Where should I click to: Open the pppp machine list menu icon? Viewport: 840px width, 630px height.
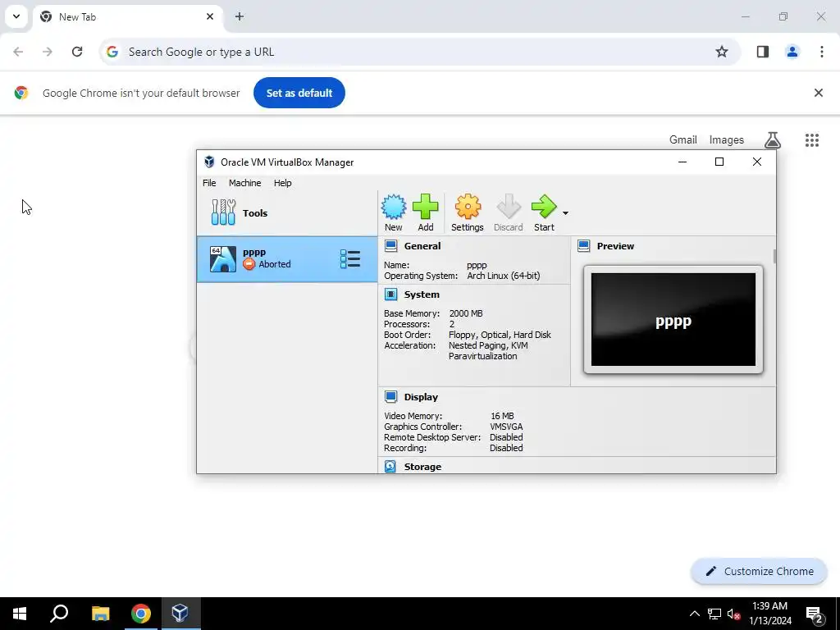[x=349, y=259]
